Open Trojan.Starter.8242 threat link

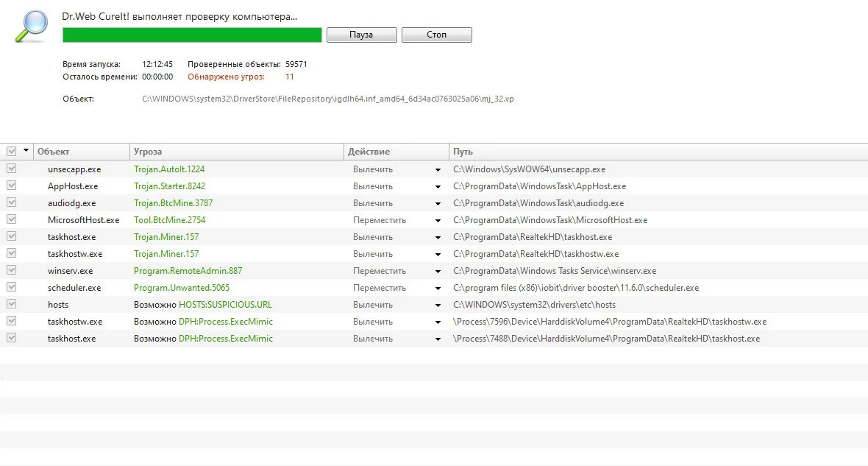[169, 186]
